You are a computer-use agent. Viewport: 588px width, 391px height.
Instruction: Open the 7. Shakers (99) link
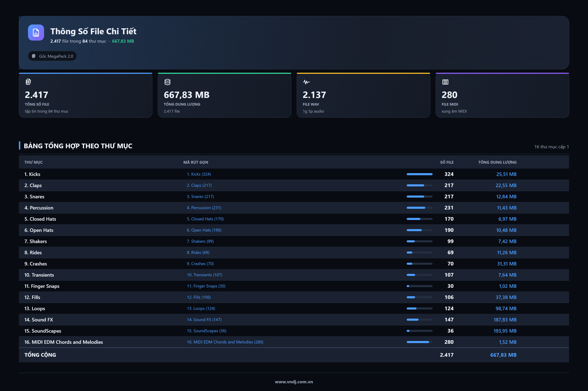(200, 241)
